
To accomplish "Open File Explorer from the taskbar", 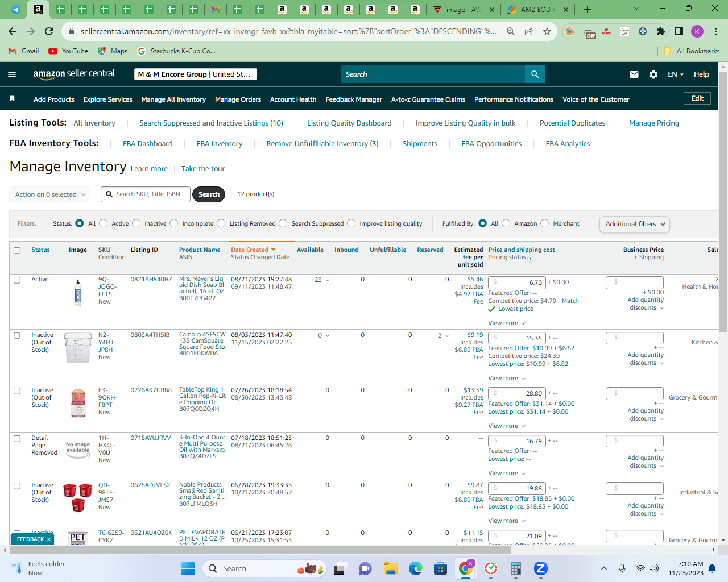I will point(390,568).
